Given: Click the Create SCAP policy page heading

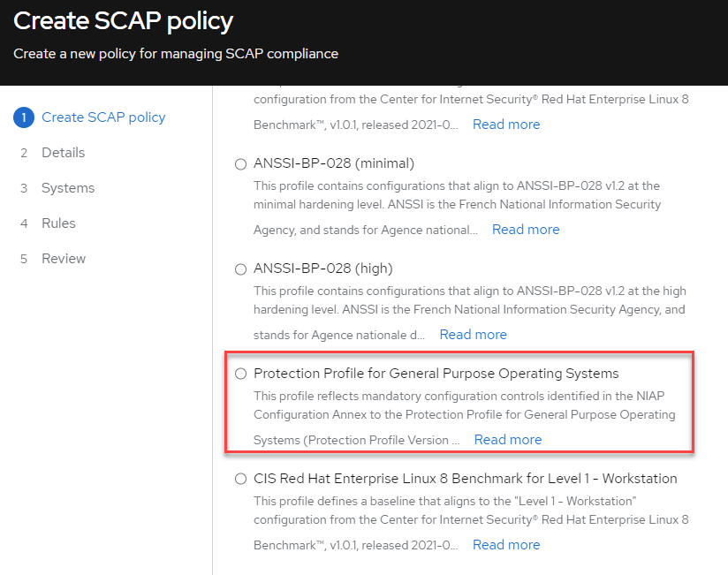Looking at the screenshot, I should pos(123,21).
